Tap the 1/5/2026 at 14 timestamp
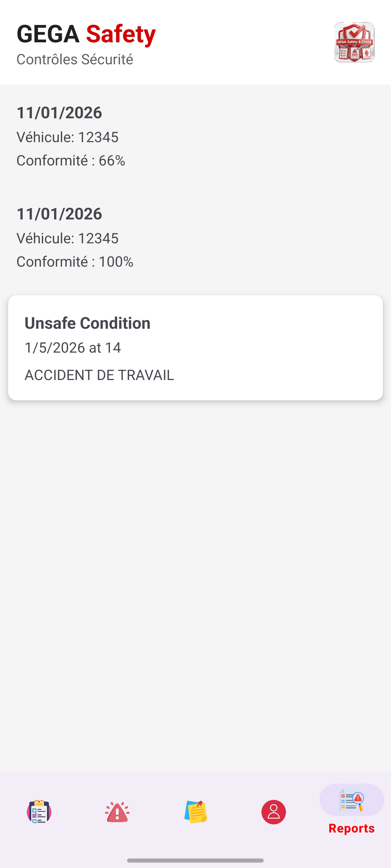The height and width of the screenshot is (868, 391). point(73,348)
